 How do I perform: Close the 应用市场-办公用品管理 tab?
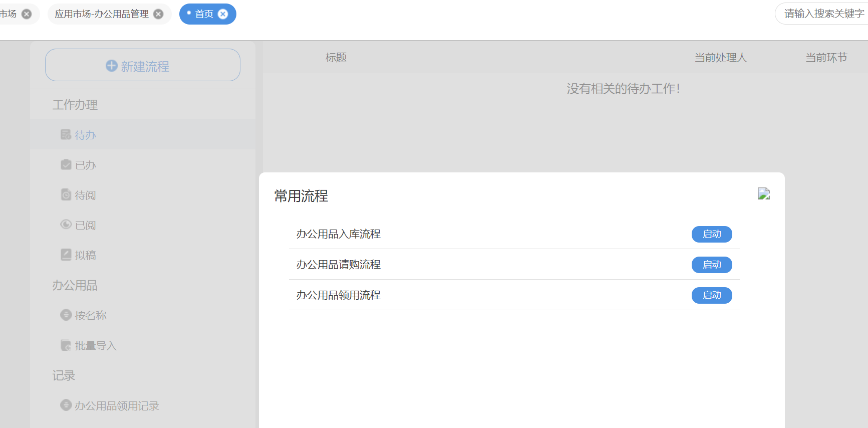point(158,14)
